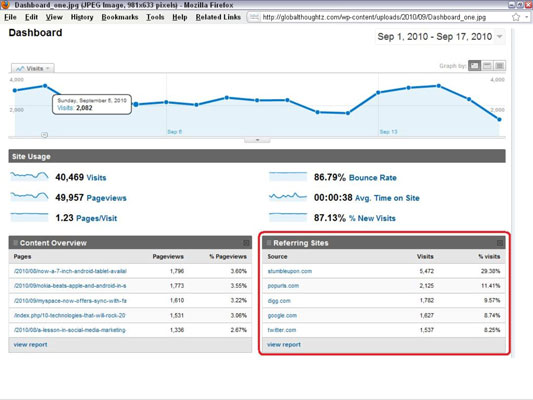Bookmark page with the star icon
This screenshot has width=533, height=400.
point(516,17)
